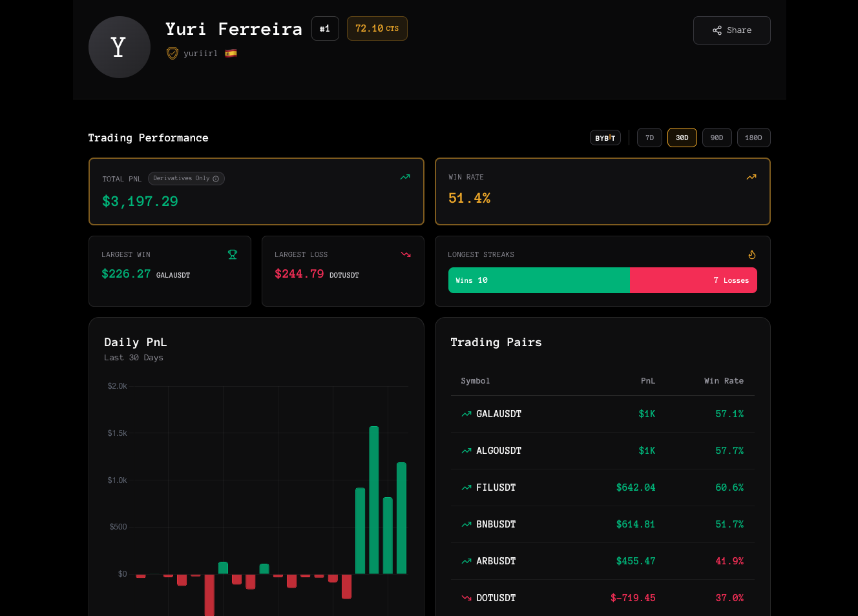This screenshot has width=858, height=616.
Task: Click the share icon inside the Share button
Action: click(717, 30)
